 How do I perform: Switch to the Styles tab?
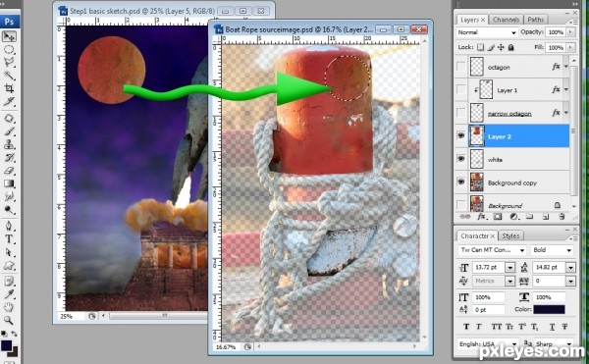[510, 236]
